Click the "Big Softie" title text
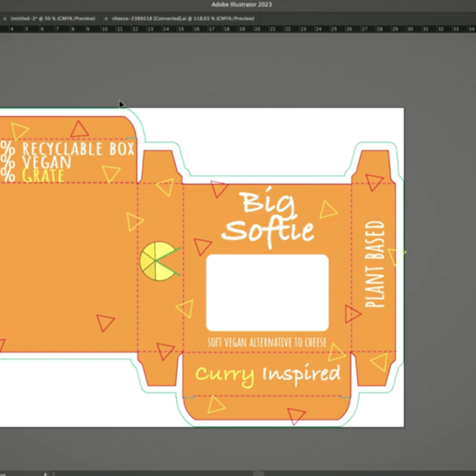The height and width of the screenshot is (476, 476). 268,217
